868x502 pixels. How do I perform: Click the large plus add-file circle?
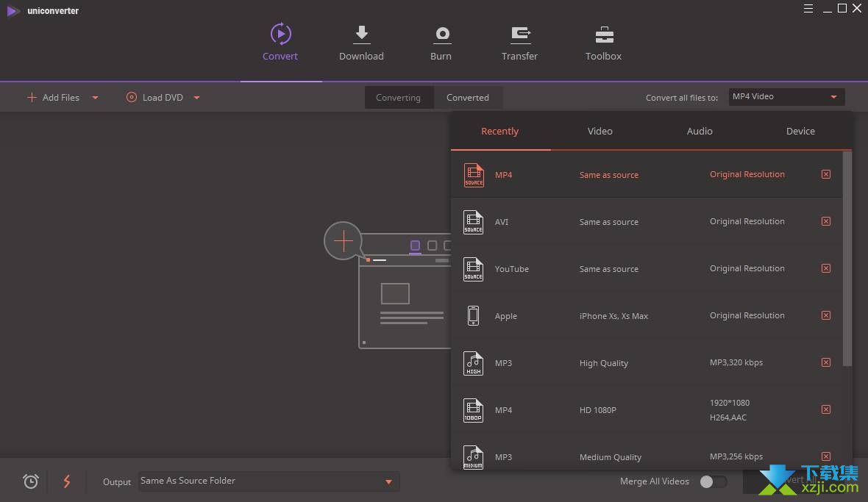point(344,241)
